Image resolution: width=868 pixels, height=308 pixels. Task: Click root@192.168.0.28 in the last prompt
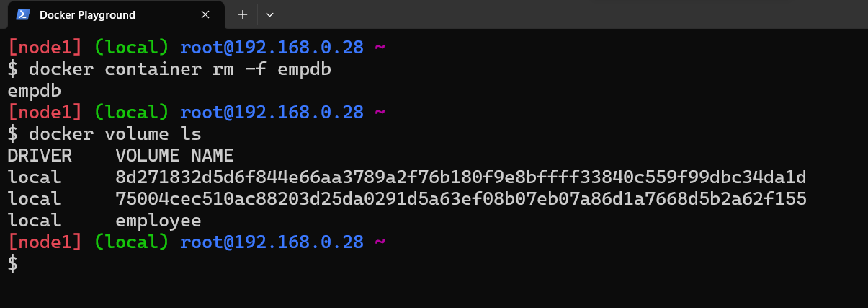tap(272, 242)
